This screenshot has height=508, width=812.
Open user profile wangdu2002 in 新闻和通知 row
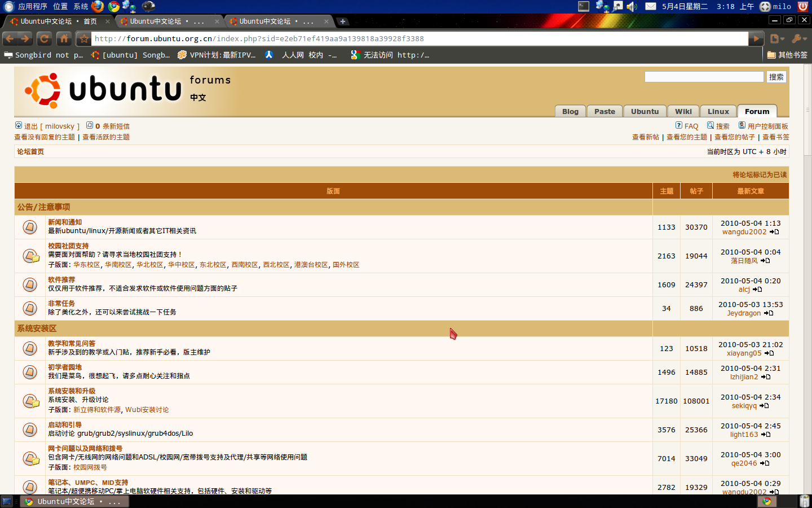coord(744,232)
